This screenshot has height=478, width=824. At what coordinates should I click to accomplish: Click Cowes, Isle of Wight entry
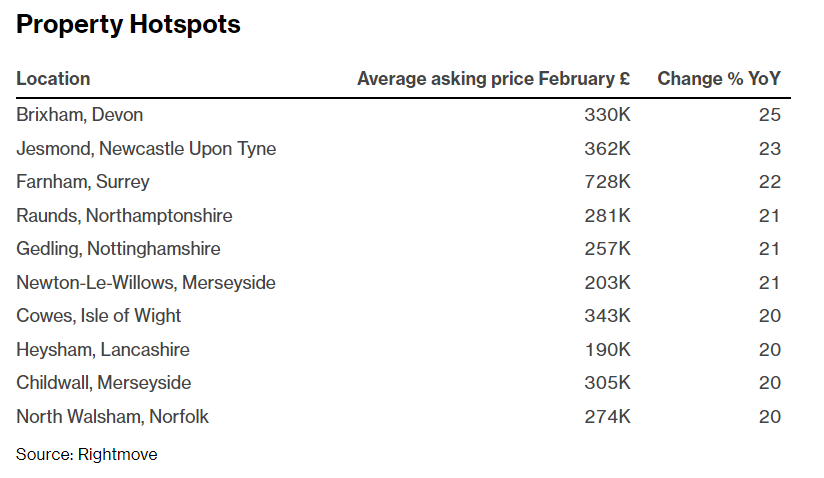click(x=98, y=316)
